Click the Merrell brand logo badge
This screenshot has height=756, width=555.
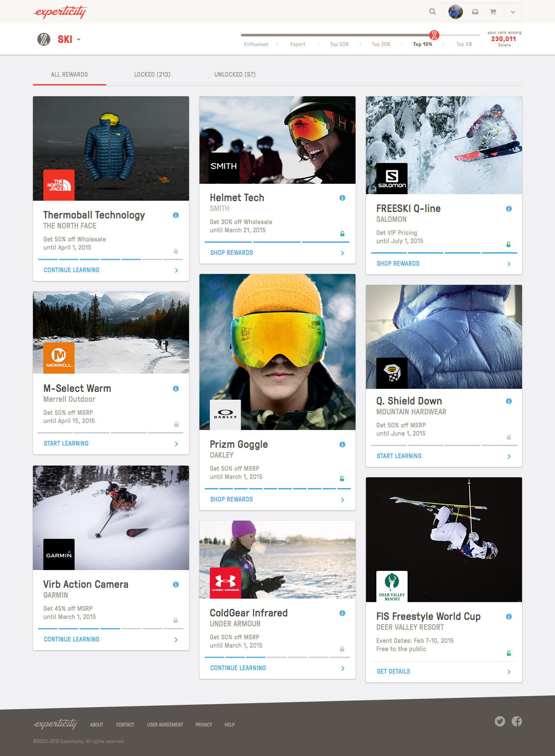click(59, 358)
